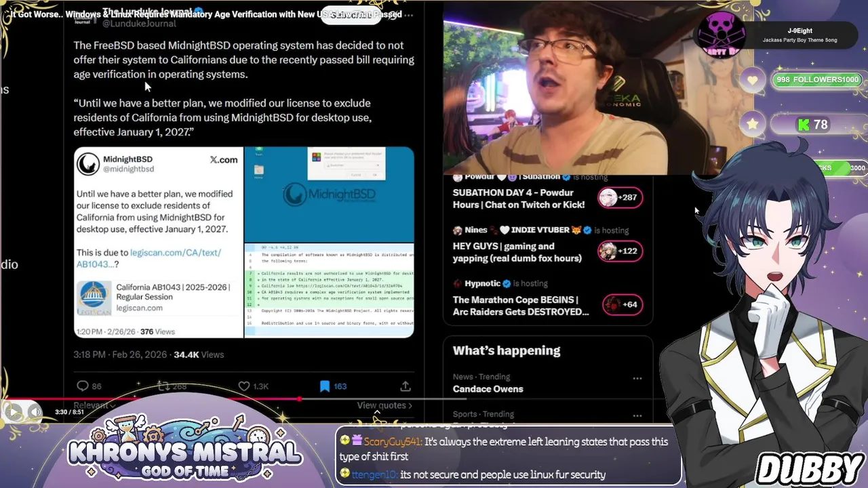Image resolution: width=868 pixels, height=488 pixels.
Task: Click the +287 listeners badge
Action: point(620,197)
